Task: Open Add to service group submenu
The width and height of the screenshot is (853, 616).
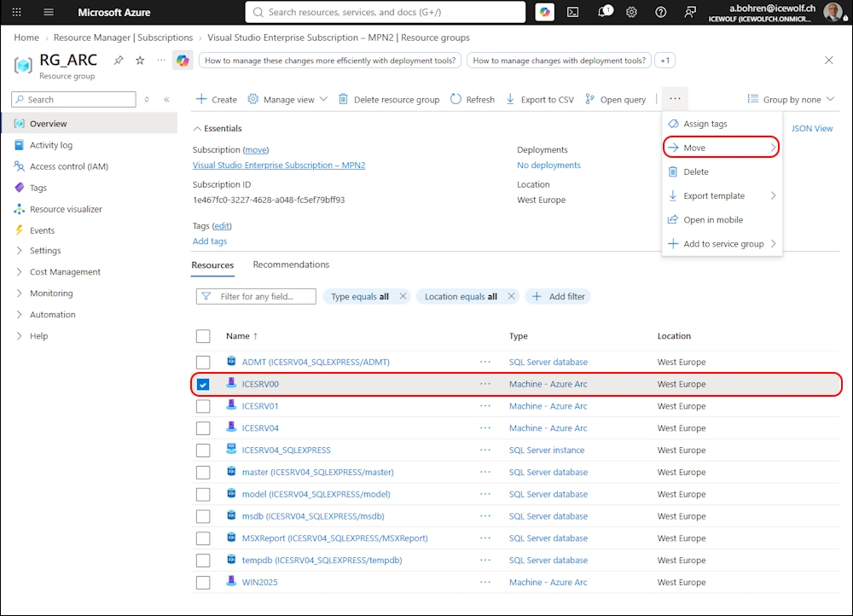Action: (722, 244)
